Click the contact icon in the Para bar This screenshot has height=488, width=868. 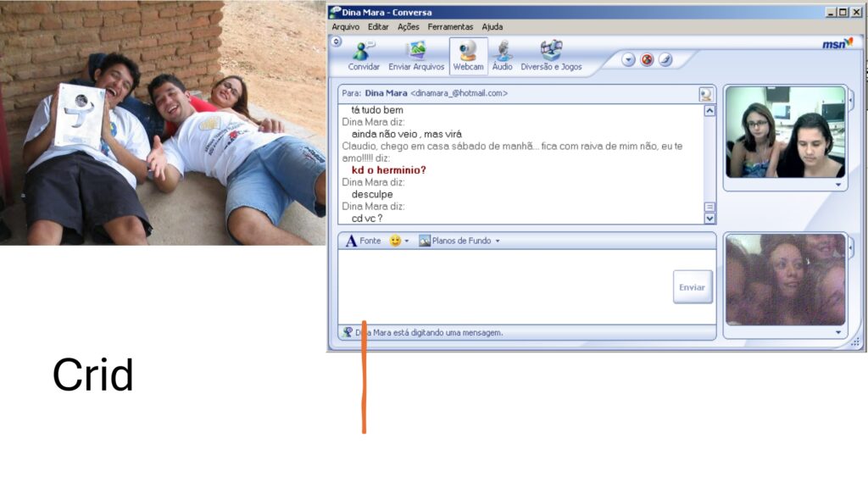click(705, 94)
